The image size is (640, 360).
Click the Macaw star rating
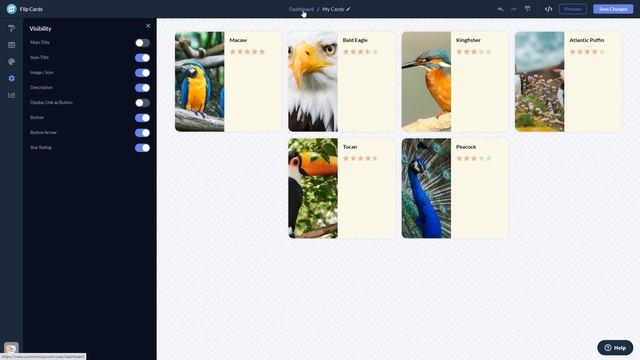tap(247, 51)
